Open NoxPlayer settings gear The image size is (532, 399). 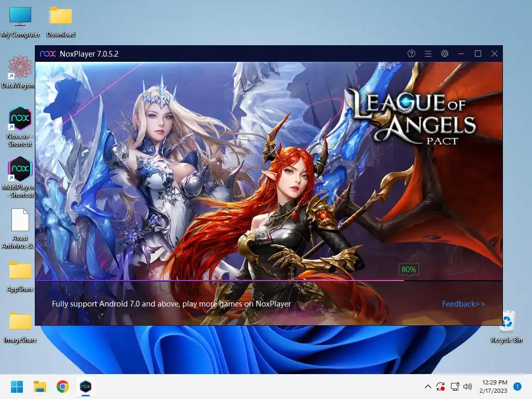tap(445, 54)
